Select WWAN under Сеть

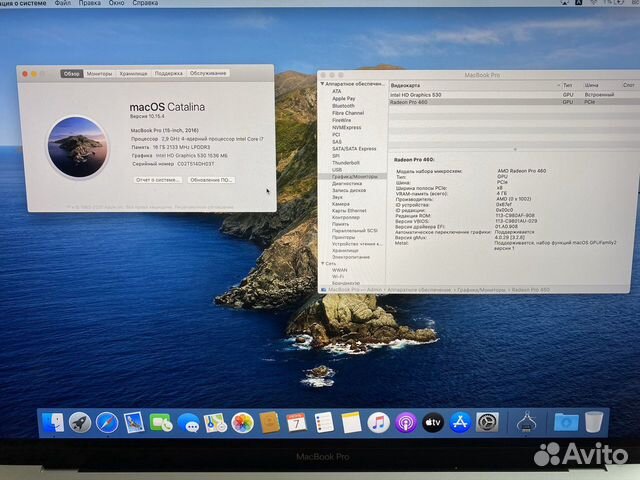(x=340, y=270)
